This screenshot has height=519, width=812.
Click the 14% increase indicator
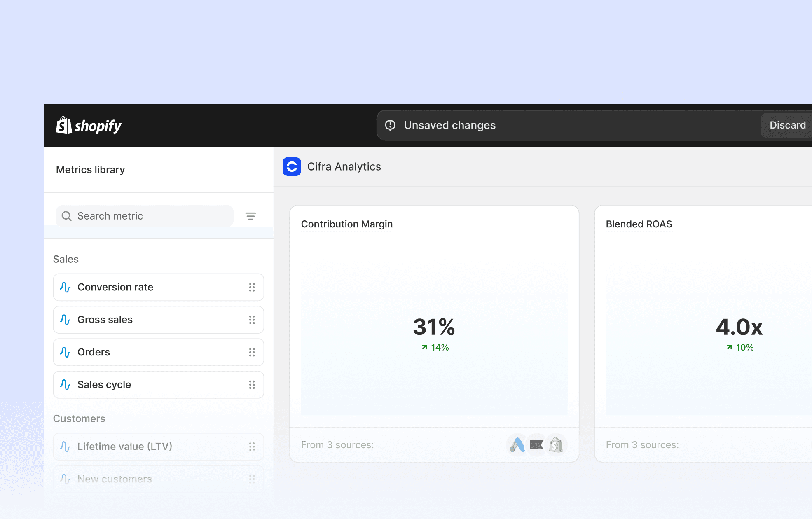coord(435,347)
